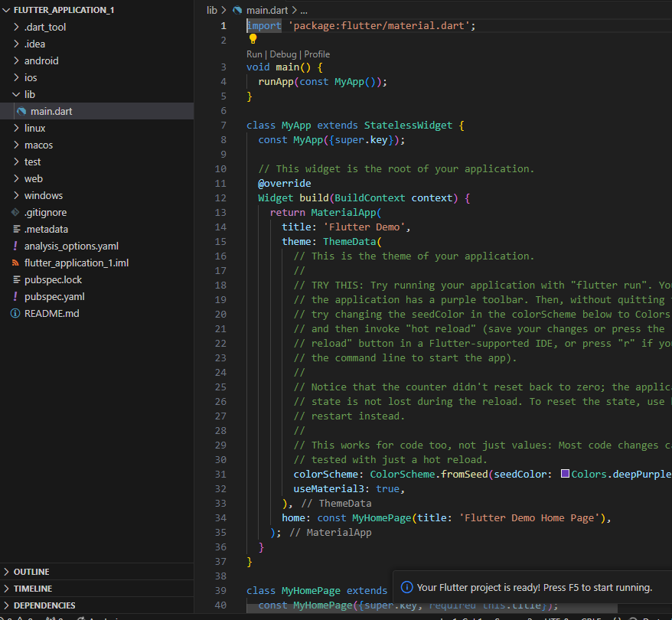Click the pubspec.yaml exclamation icon
The width and height of the screenshot is (672, 620).
[x=15, y=296]
